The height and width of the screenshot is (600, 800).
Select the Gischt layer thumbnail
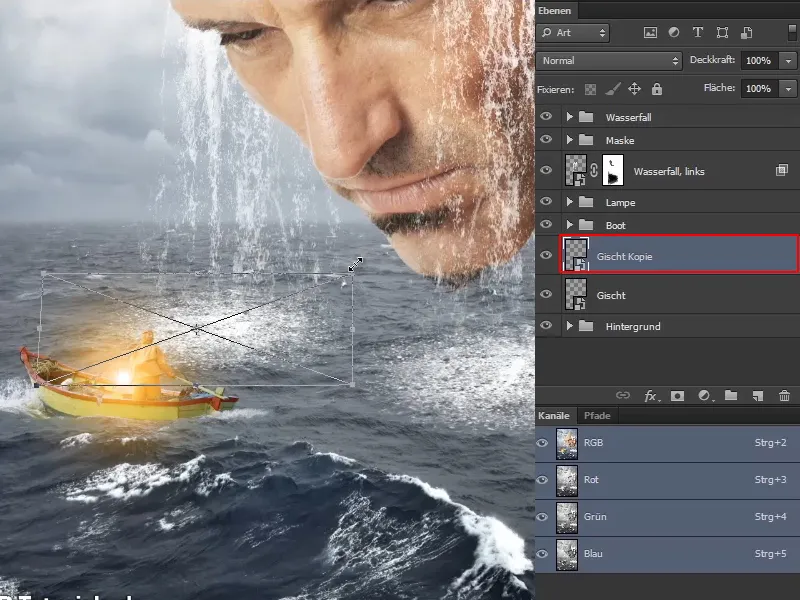pyautogui.click(x=576, y=294)
